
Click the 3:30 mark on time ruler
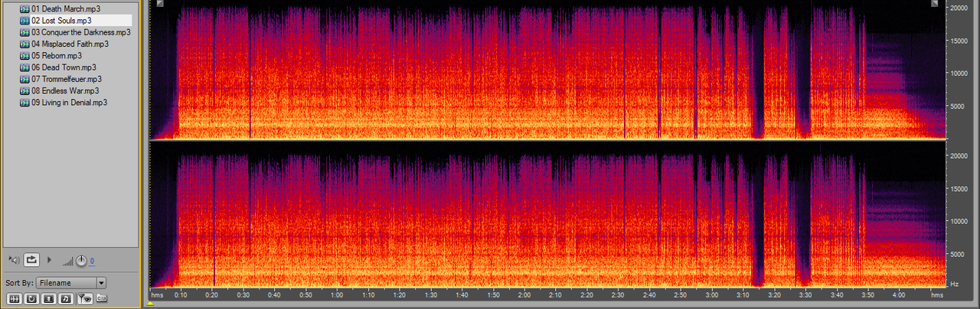(805, 294)
